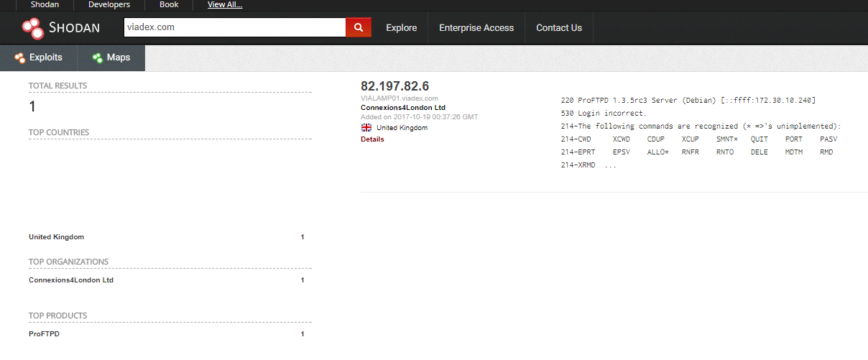The image size is (868, 360).
Task: Click the SHODAN wordmark text
Action: click(75, 28)
